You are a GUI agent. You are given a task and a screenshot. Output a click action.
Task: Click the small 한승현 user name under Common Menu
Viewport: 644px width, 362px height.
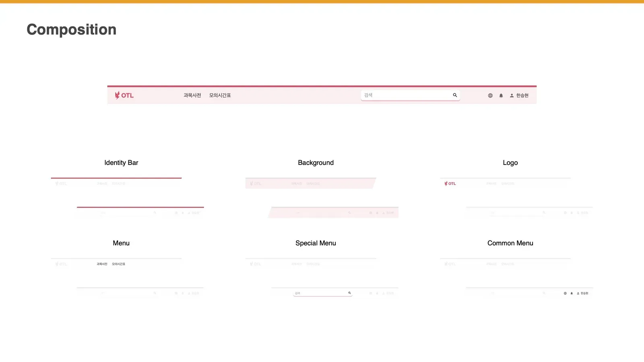[x=584, y=293]
